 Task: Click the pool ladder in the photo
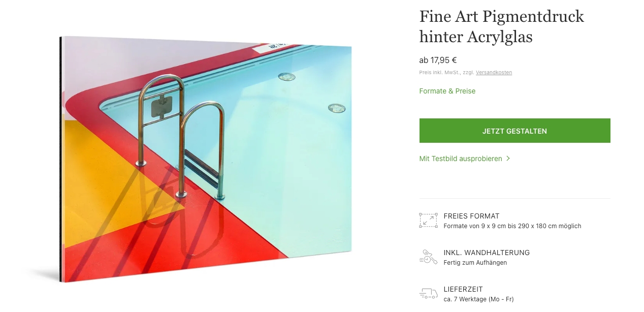pyautogui.click(x=181, y=137)
